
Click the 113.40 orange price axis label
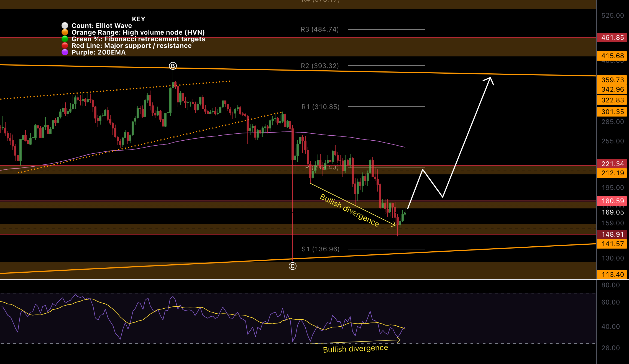[612, 275]
